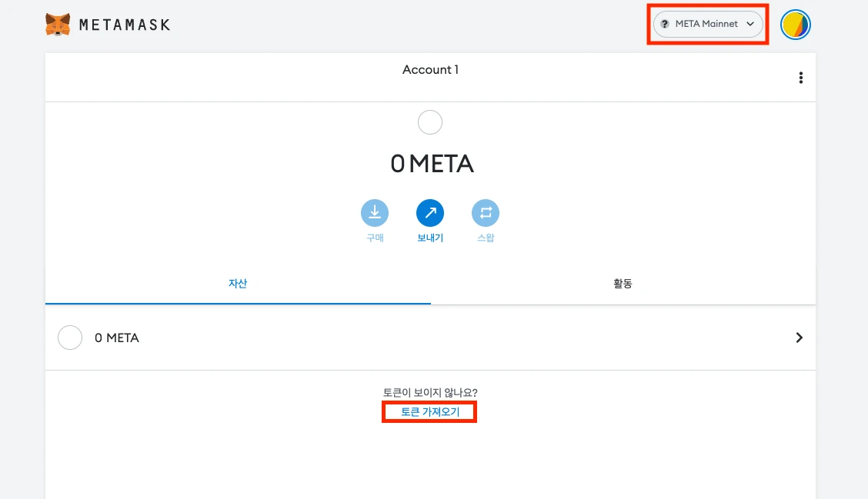Open the META Mainnet network dropdown

click(708, 24)
